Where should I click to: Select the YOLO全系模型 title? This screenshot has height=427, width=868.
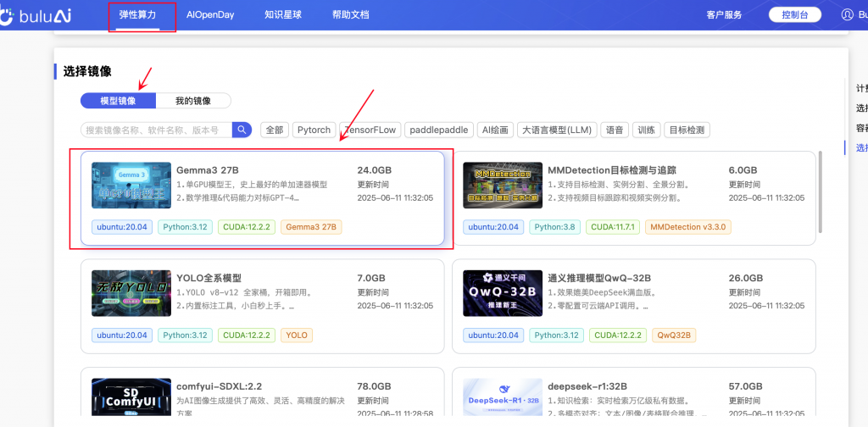209,278
